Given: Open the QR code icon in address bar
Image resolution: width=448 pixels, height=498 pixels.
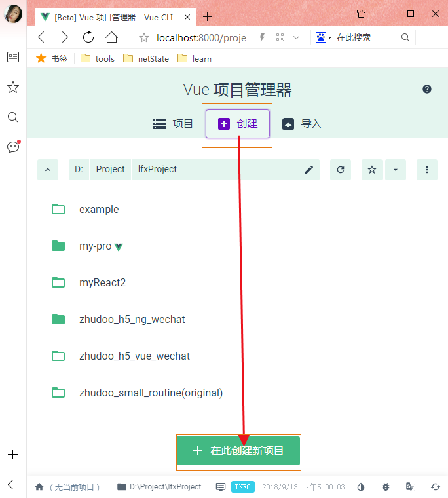Looking at the screenshot, I should click(x=280, y=37).
